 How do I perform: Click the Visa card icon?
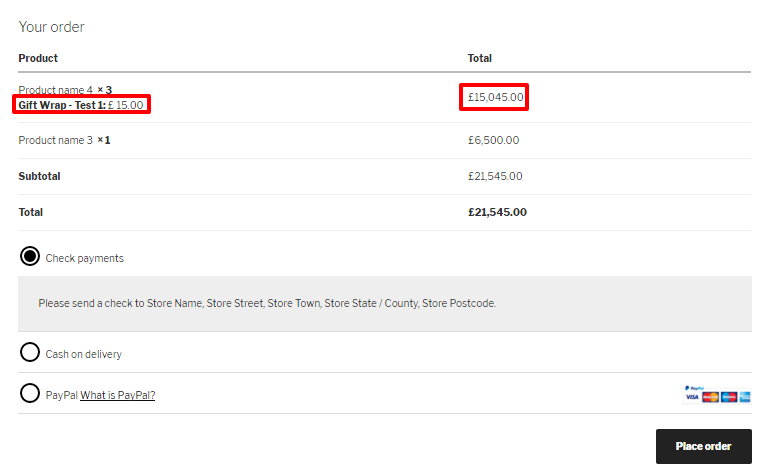point(692,397)
